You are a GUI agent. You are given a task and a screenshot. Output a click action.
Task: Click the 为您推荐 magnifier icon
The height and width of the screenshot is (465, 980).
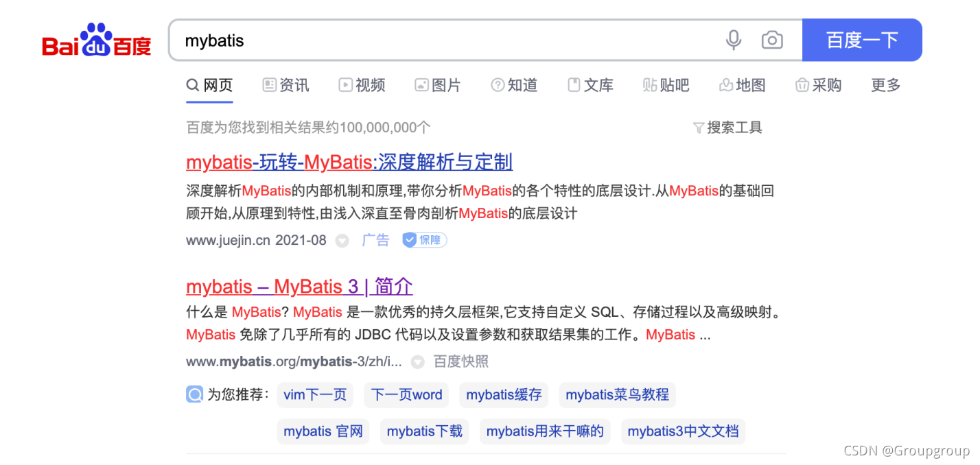194,395
